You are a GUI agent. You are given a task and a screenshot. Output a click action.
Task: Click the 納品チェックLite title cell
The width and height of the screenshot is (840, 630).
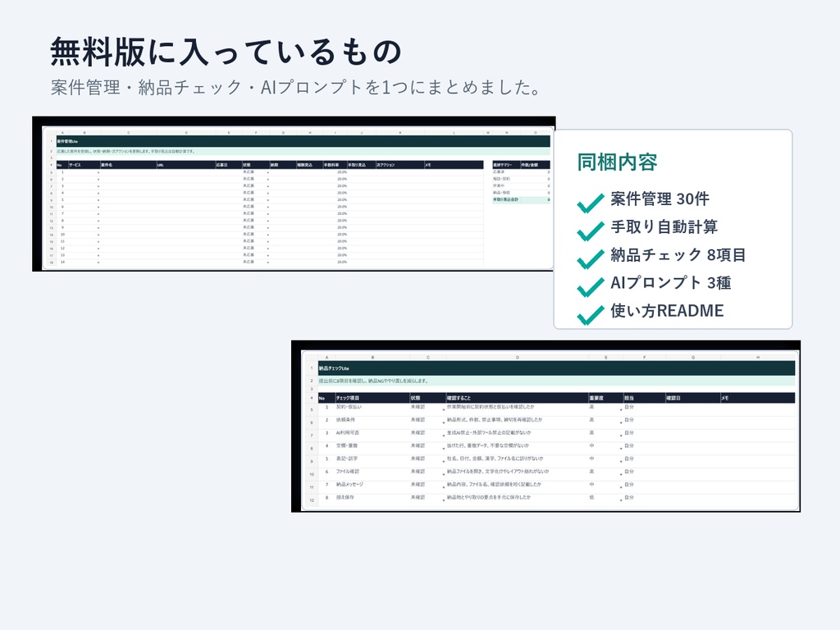[556, 368]
